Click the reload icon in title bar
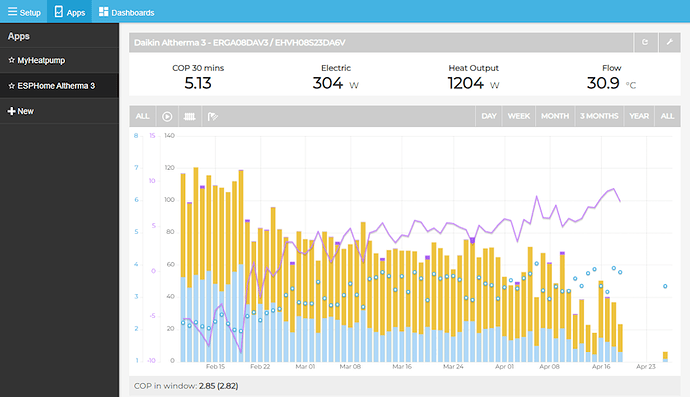This screenshot has height=397, width=690. (645, 42)
